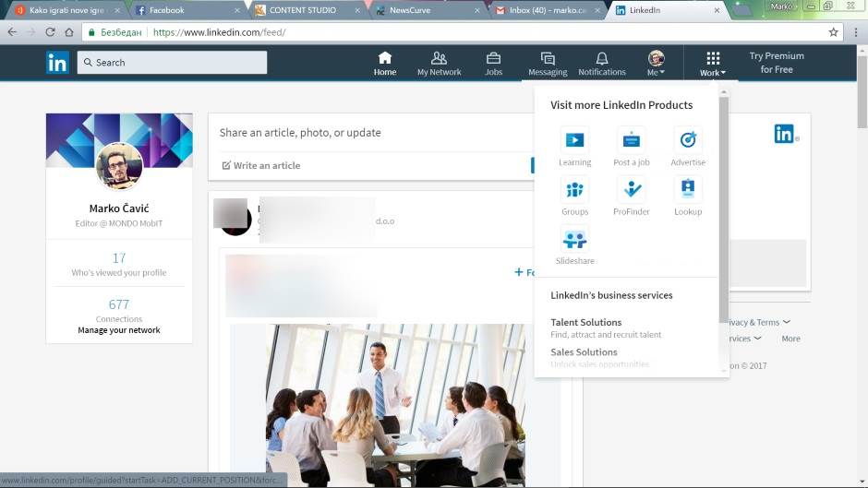Open My Network page

tap(439, 64)
